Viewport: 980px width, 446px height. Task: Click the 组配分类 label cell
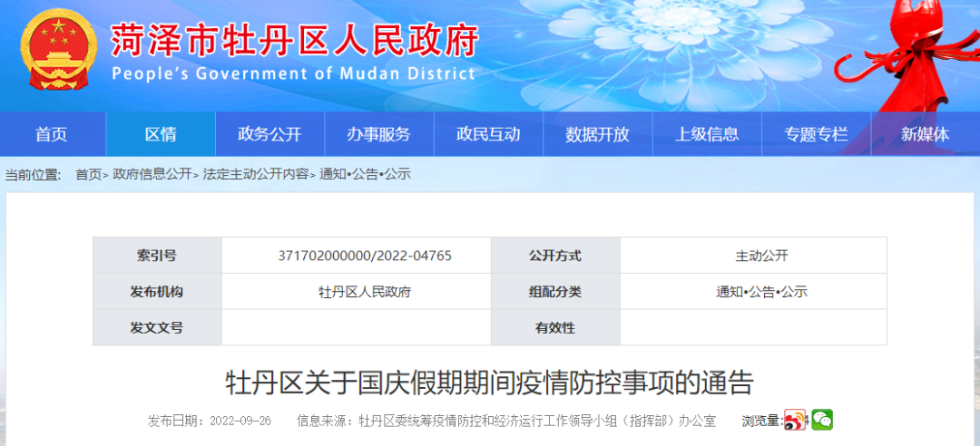click(x=555, y=292)
